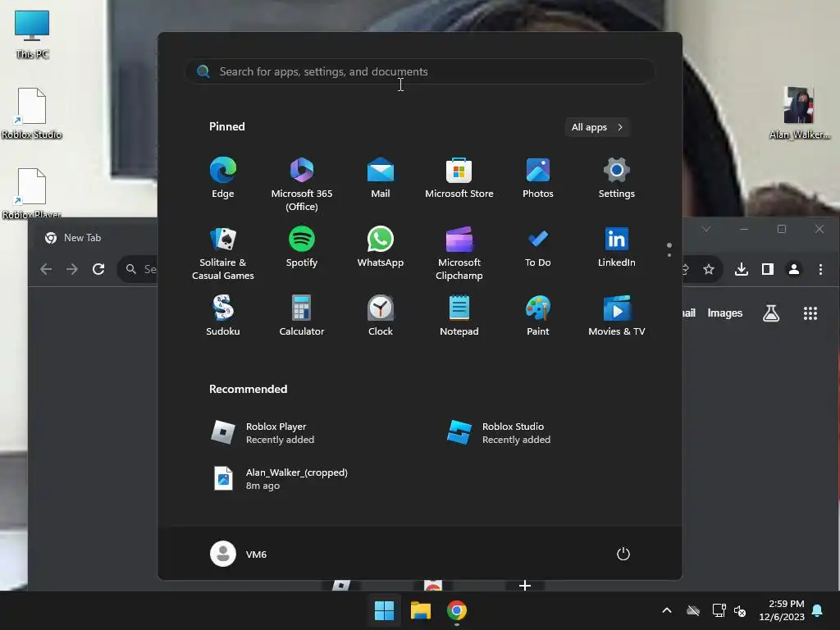Viewport: 840px width, 630px height.
Task: Open the VM6 user account menu
Action: tap(239, 554)
